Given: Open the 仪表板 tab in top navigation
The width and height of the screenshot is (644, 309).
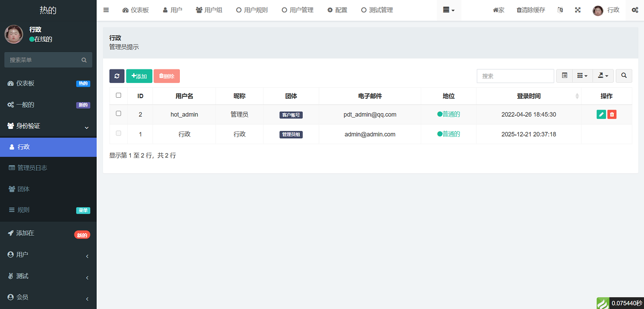Looking at the screenshot, I should [136, 10].
